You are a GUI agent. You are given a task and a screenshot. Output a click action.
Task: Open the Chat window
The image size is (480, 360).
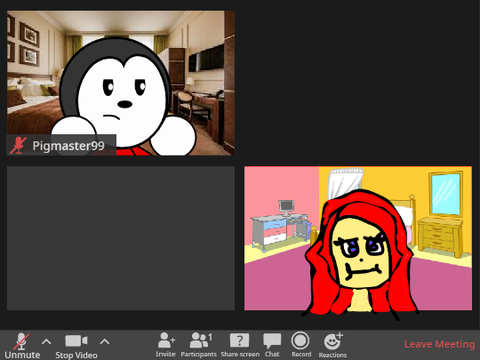[x=272, y=345]
